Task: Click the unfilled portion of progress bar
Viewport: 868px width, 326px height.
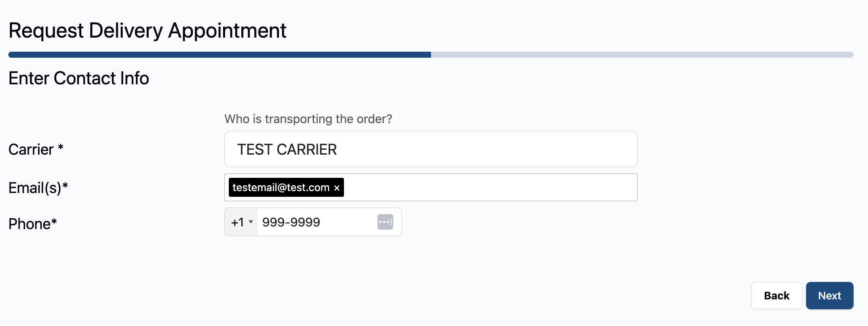Action: [x=642, y=55]
